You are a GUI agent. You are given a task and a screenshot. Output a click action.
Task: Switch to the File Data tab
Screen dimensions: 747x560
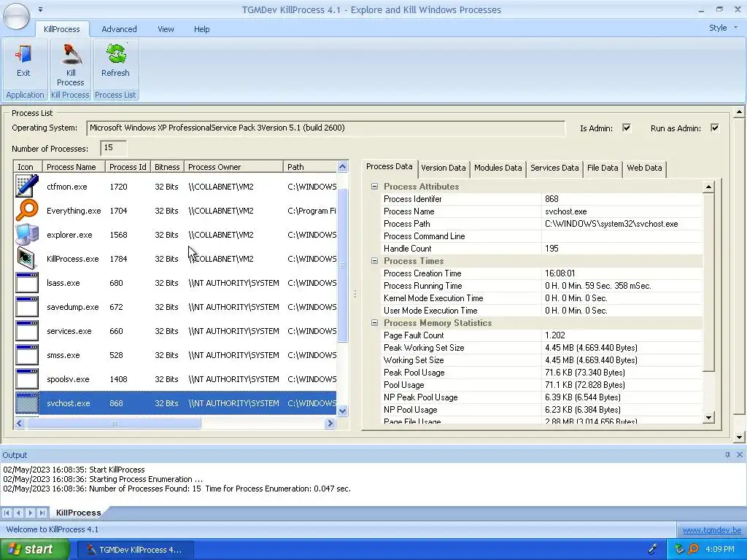click(x=603, y=168)
